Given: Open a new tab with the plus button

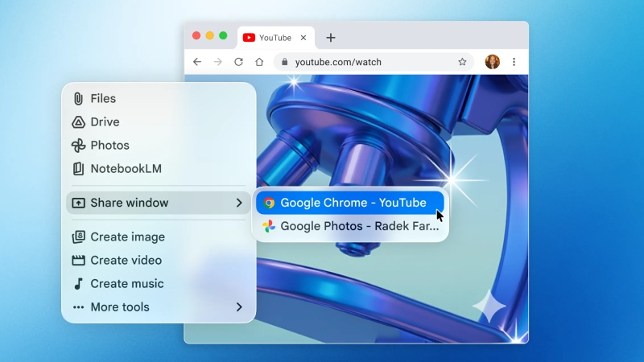Looking at the screenshot, I should 331,38.
